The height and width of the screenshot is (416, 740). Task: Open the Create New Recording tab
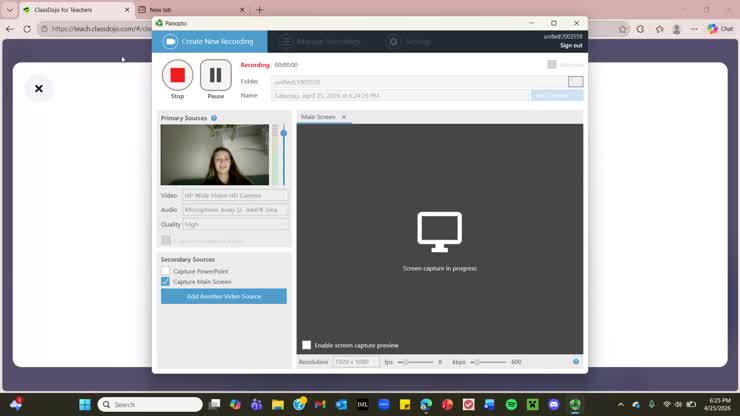[x=210, y=42]
